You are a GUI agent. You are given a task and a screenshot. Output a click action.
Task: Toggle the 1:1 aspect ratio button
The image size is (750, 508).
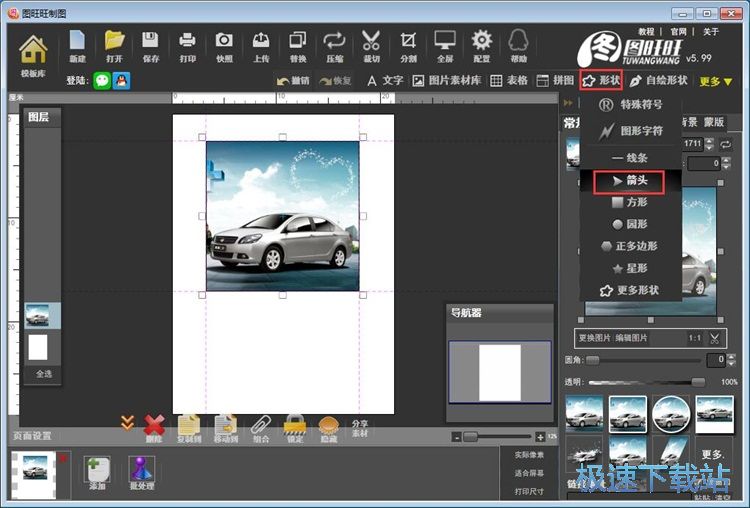(694, 338)
